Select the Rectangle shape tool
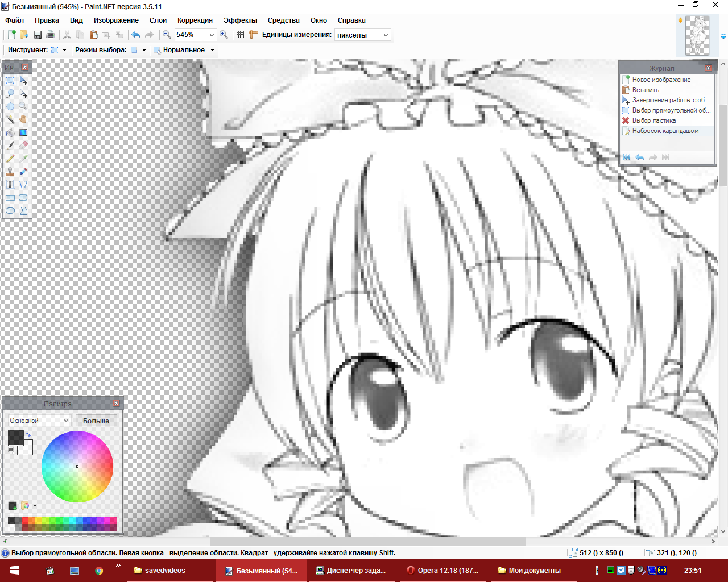The image size is (728, 582). pos(10,198)
